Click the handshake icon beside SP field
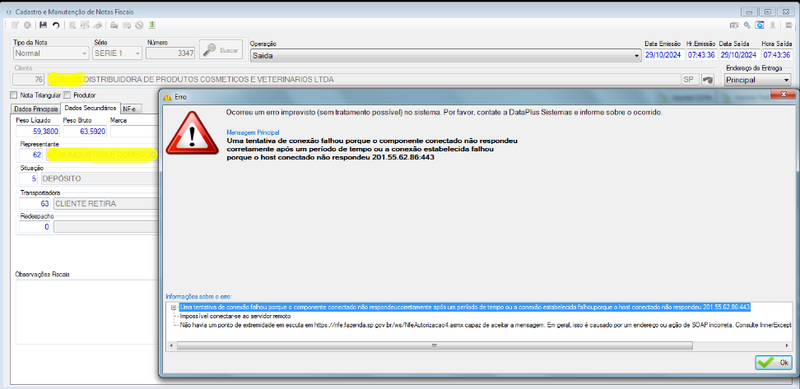This screenshot has height=389, width=800. point(708,79)
